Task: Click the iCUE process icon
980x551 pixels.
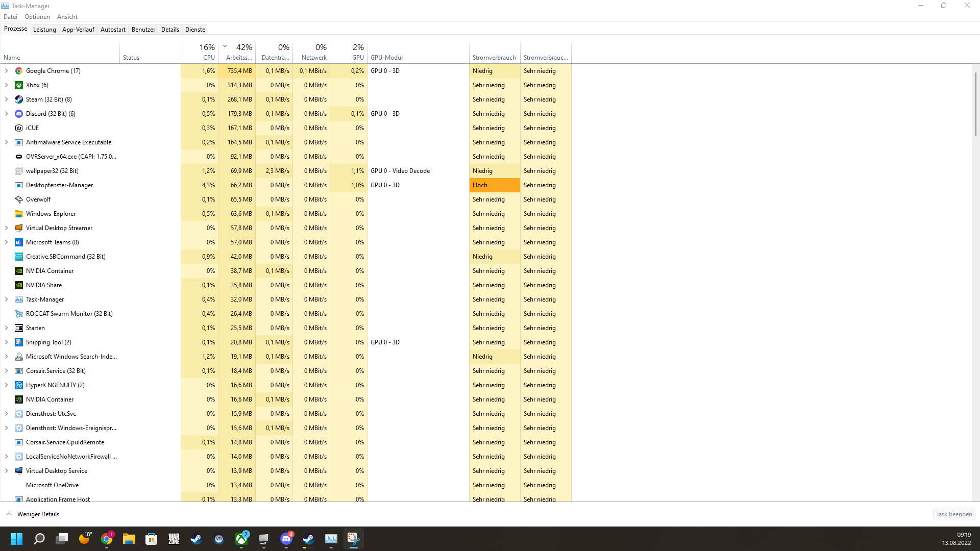Action: [19, 128]
